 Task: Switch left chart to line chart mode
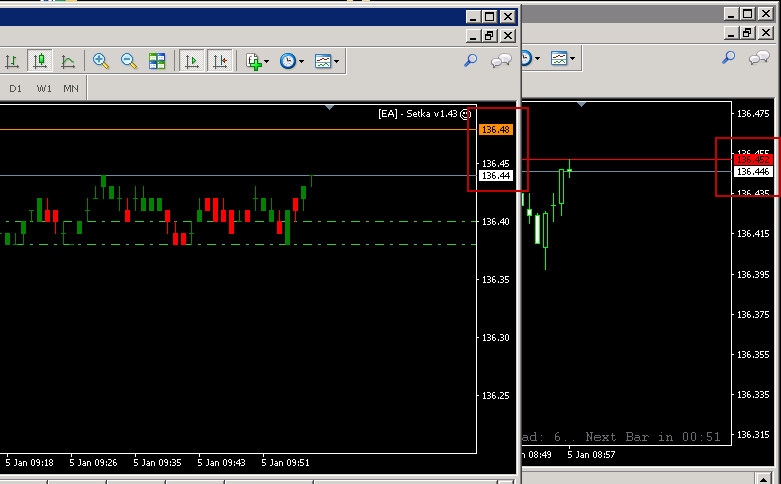[68, 61]
